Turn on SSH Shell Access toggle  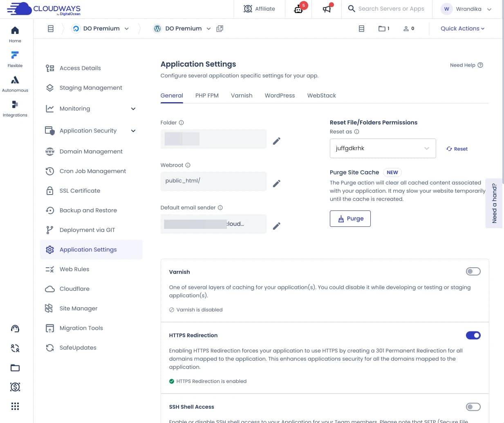pyautogui.click(x=473, y=407)
